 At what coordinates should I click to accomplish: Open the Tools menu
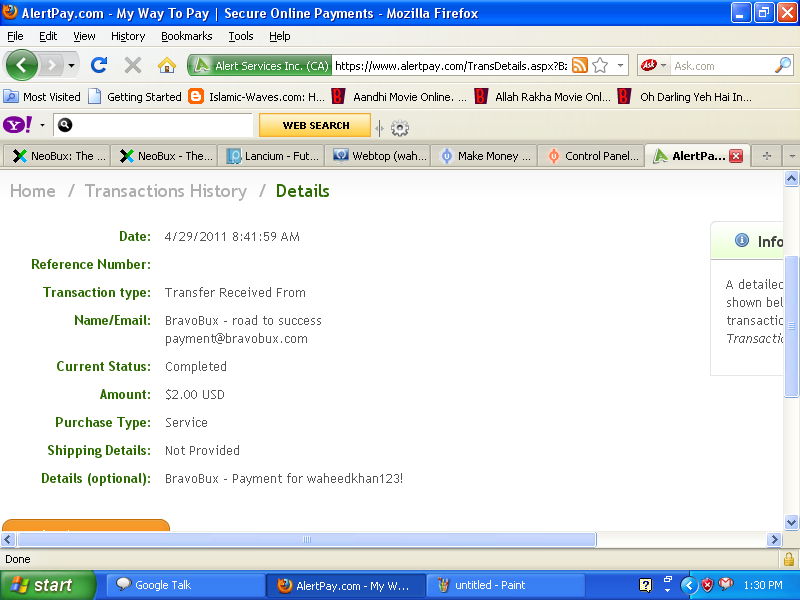pyautogui.click(x=241, y=36)
